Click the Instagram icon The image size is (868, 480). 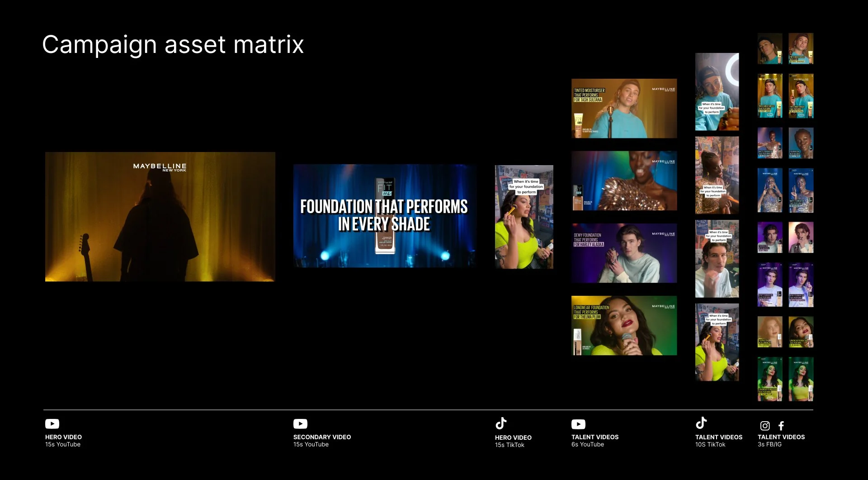point(765,426)
